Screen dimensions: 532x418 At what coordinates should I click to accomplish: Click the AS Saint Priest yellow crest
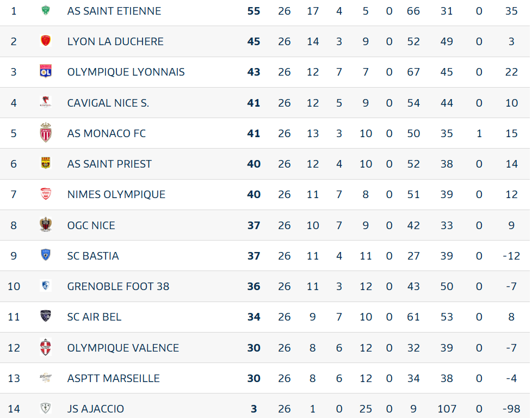coord(46,163)
